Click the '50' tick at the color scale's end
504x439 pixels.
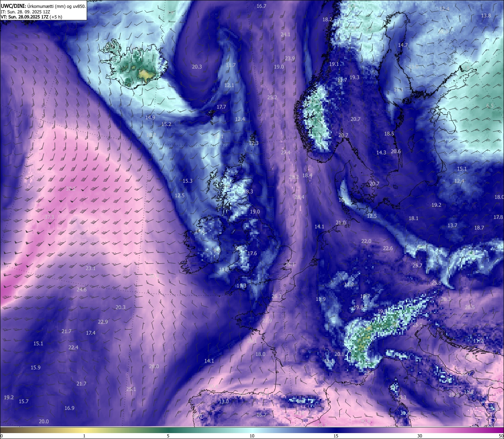point(501,436)
